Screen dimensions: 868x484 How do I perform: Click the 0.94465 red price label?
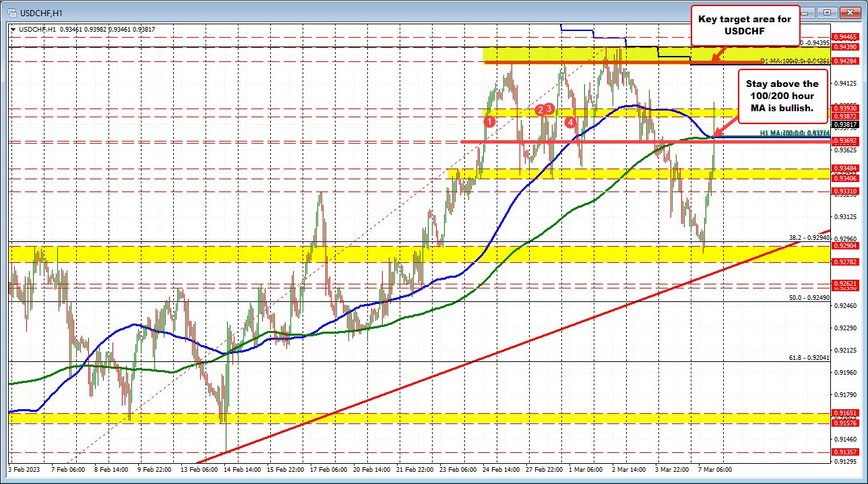[x=846, y=36]
